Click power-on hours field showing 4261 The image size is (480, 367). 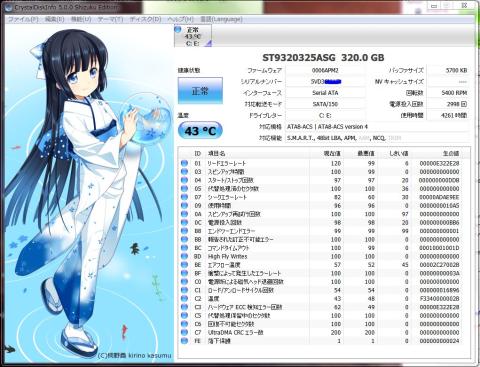(x=448, y=115)
